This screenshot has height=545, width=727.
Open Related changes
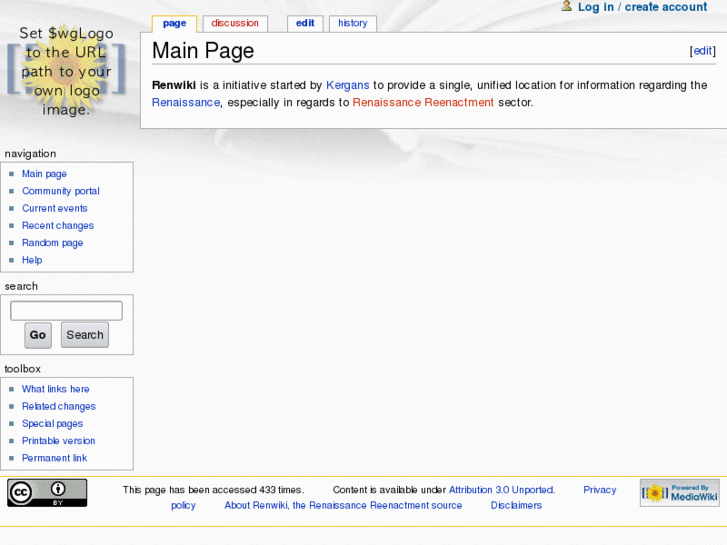[59, 406]
